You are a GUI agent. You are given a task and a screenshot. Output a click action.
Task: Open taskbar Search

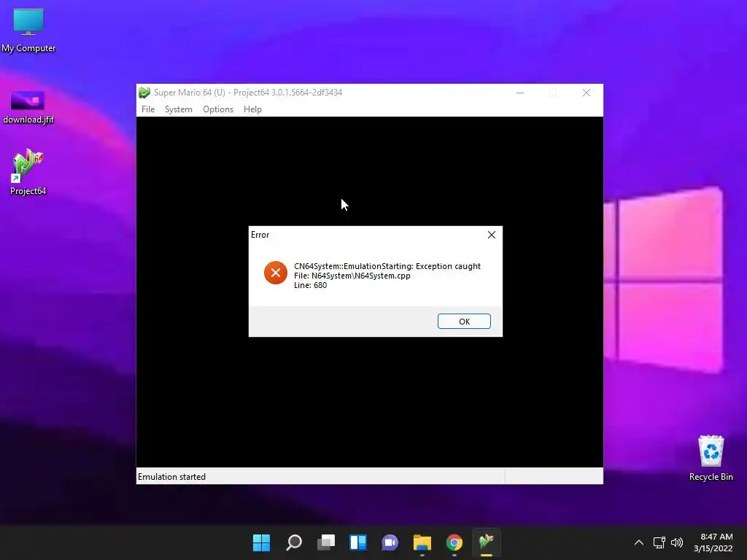293,542
